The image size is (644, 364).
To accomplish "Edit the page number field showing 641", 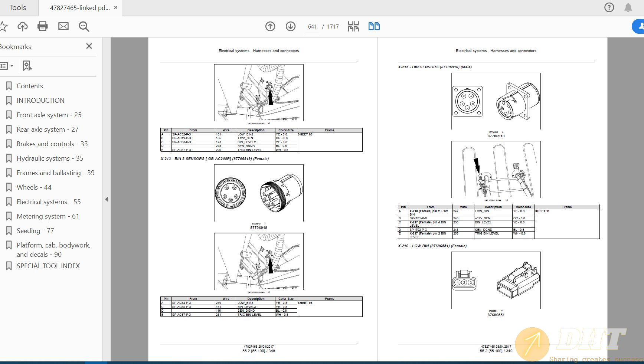I will tap(312, 26).
